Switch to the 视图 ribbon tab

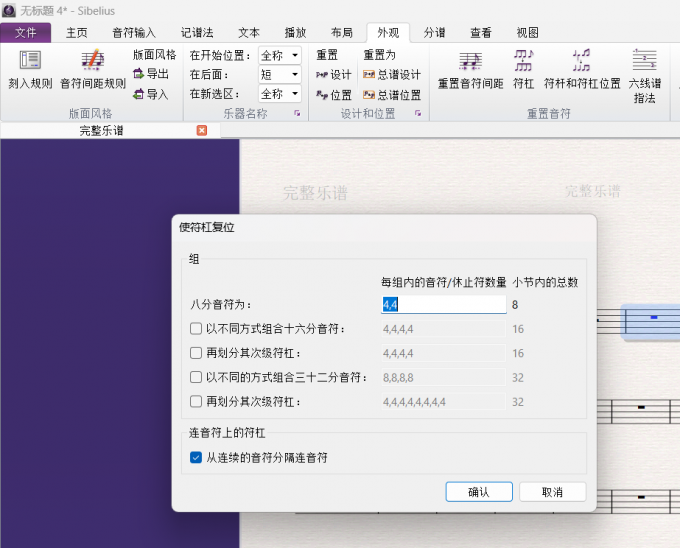[527, 33]
